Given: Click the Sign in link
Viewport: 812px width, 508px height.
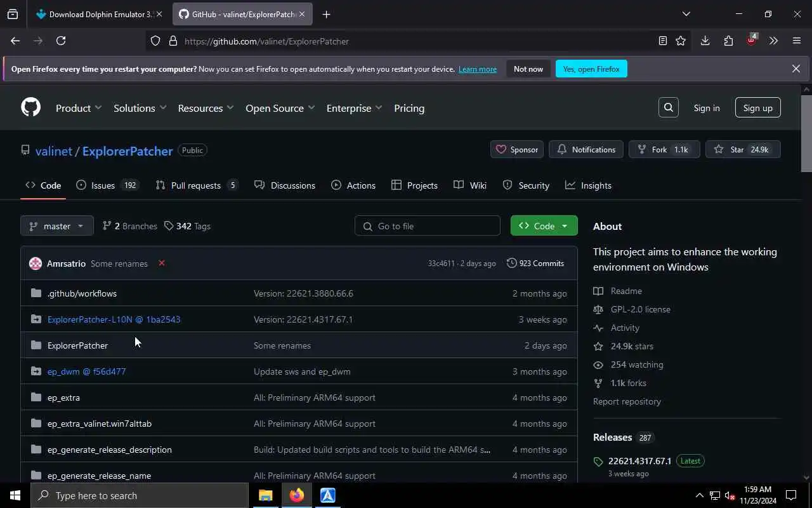Looking at the screenshot, I should click(707, 108).
